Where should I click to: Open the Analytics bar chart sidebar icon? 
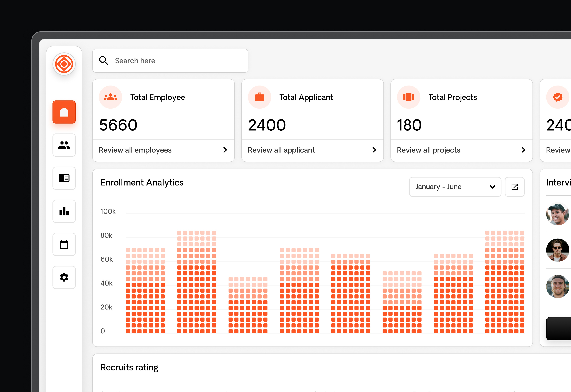[64, 211]
